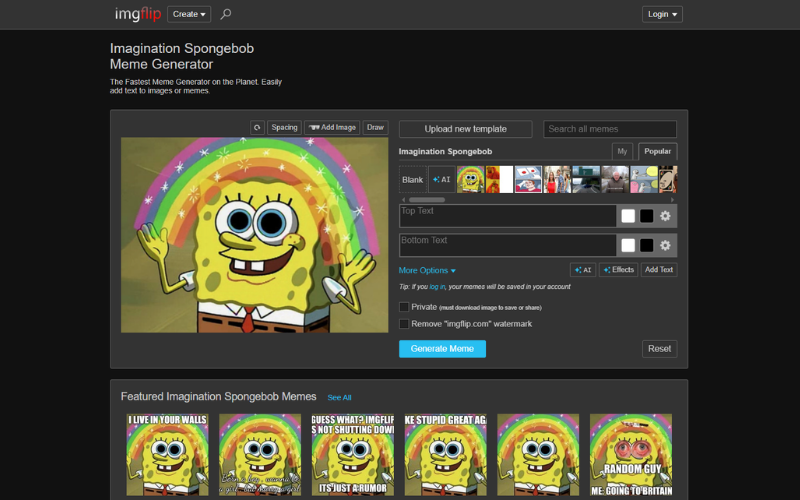Pick black outline color for Bottom Text

(646, 245)
